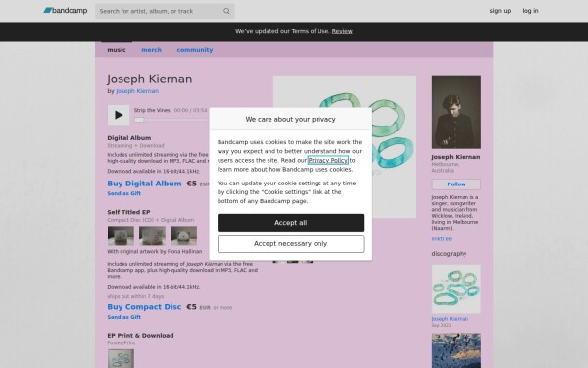This screenshot has width=588, height=368.
Task: Open the sign up link
Action: 500,11
